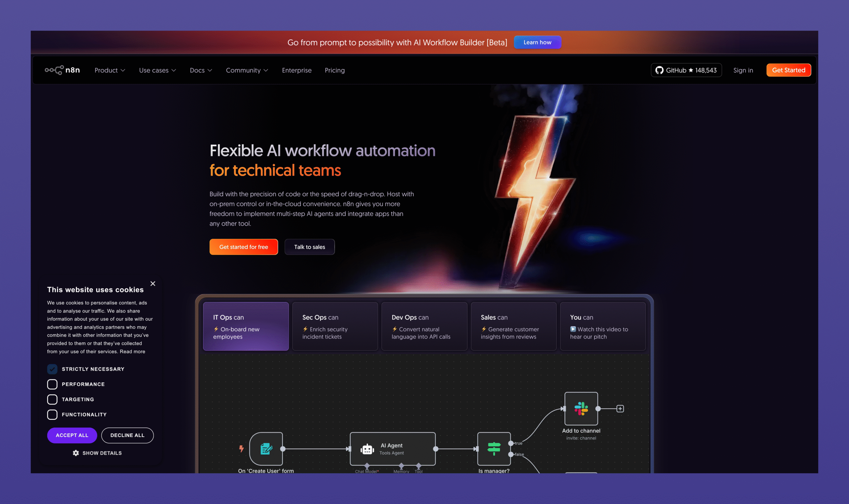Select the Slack 'Add to channel' node
The image size is (849, 504).
coord(581,409)
